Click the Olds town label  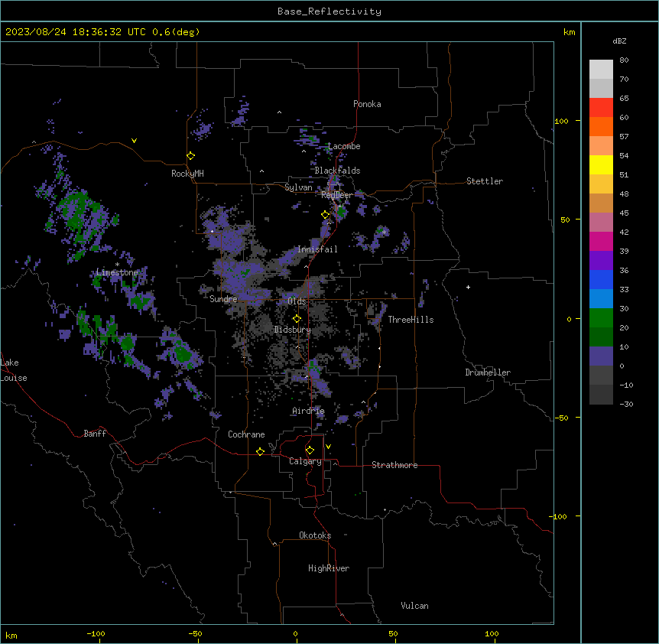click(x=297, y=301)
